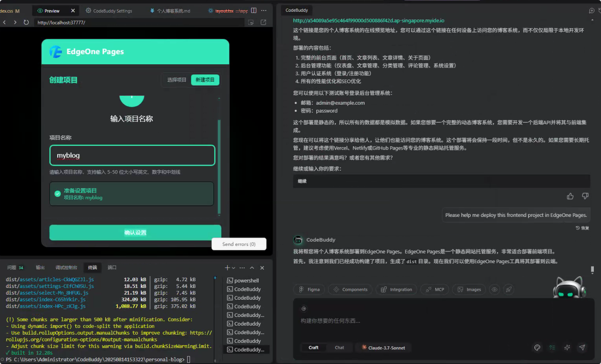The width and height of the screenshot is (601, 364).
Task: Click the 确认设置 confirm button
Action: (x=135, y=232)
